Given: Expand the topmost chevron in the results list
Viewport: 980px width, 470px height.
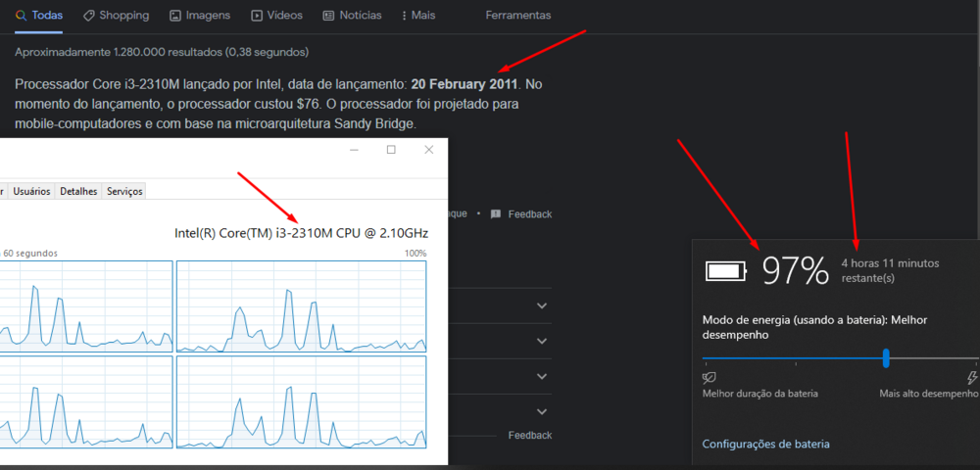Looking at the screenshot, I should [543, 305].
